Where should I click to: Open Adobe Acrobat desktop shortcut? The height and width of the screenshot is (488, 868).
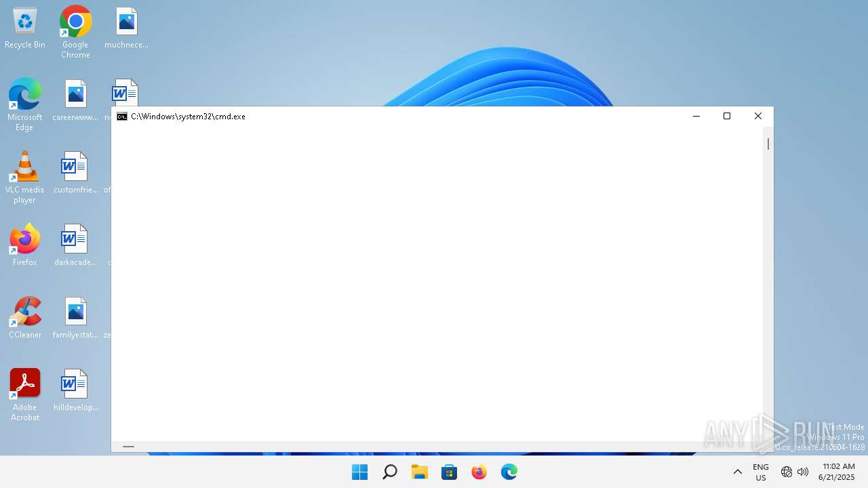(24, 395)
